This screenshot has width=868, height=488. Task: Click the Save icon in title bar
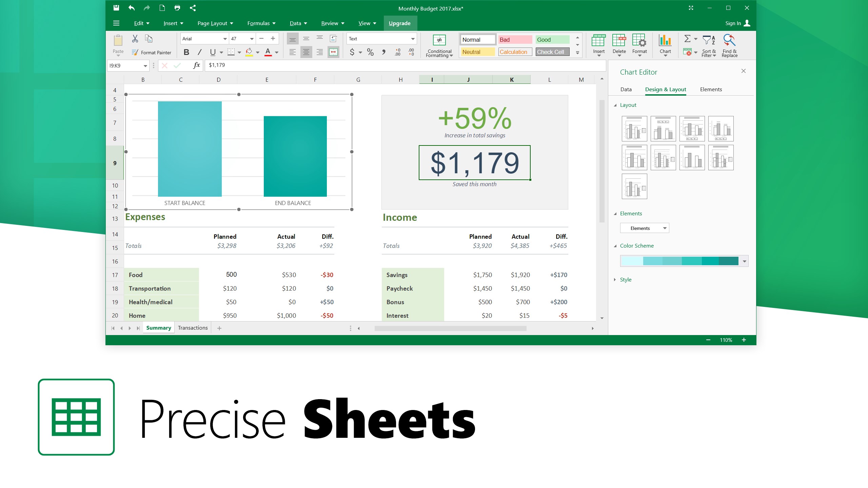click(116, 8)
